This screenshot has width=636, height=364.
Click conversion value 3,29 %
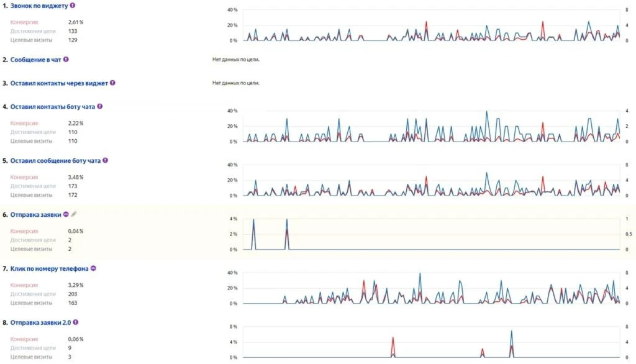pyautogui.click(x=75, y=285)
